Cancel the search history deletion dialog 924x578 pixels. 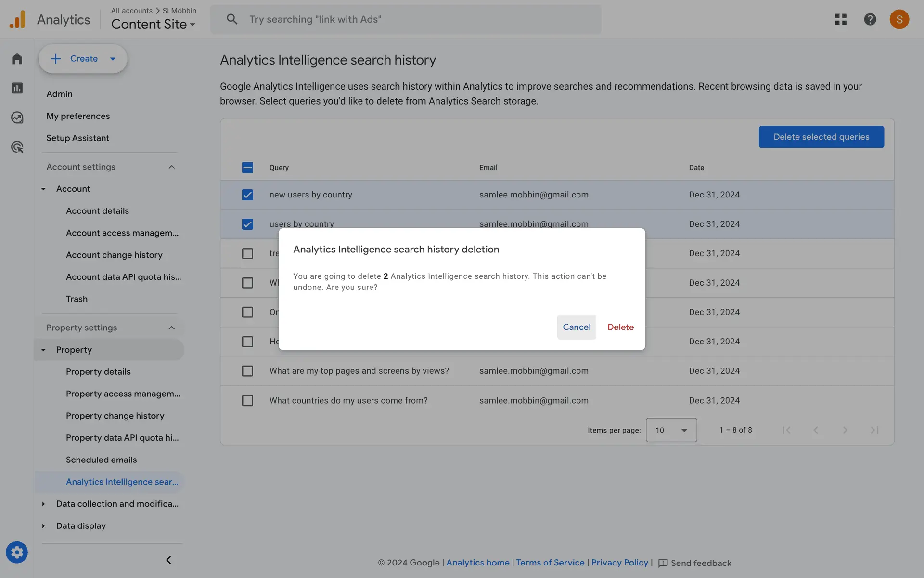click(x=576, y=327)
